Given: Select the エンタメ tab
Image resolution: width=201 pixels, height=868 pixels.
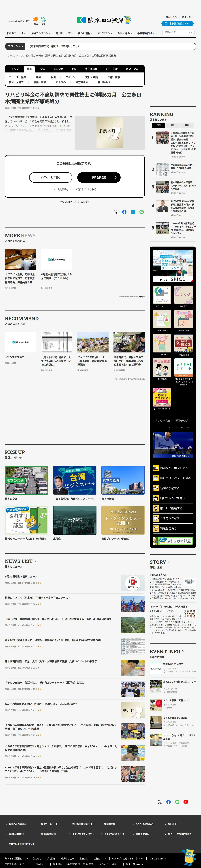Looking at the screenshot, I should point(58,69).
